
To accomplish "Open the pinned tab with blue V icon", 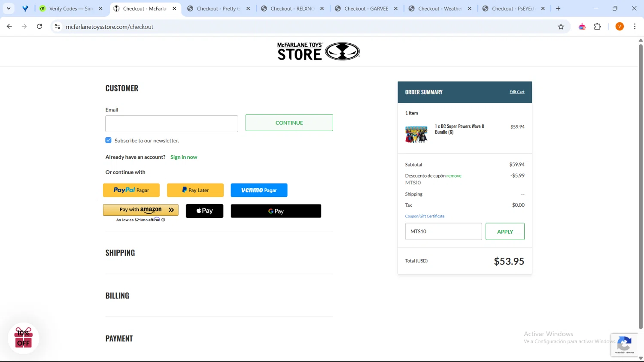I will pyautogui.click(x=25, y=9).
